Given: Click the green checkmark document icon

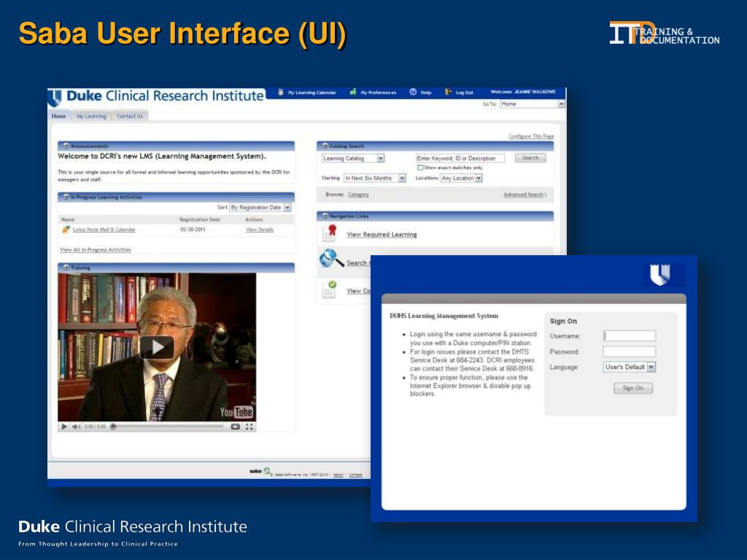Looking at the screenshot, I should pyautogui.click(x=329, y=289).
